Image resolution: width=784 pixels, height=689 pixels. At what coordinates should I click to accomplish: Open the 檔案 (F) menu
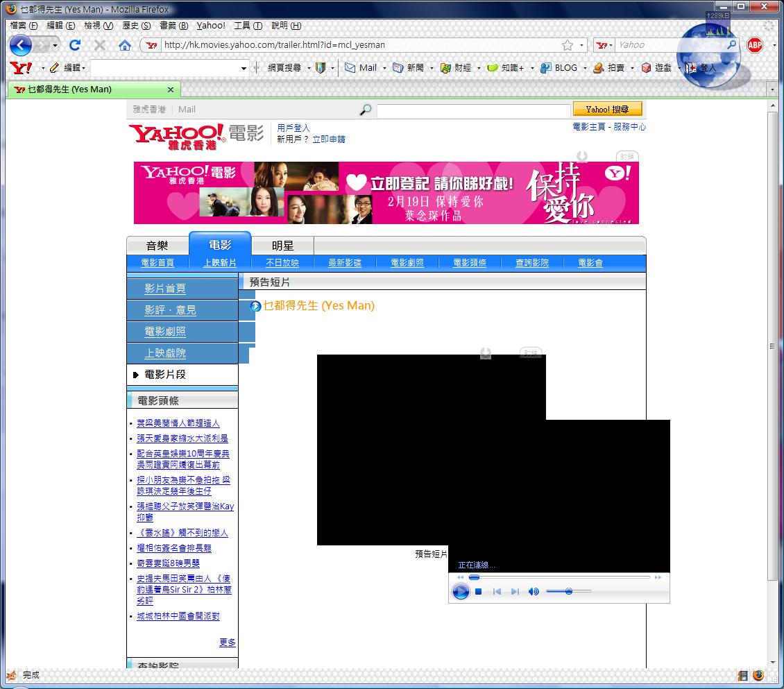[24, 26]
